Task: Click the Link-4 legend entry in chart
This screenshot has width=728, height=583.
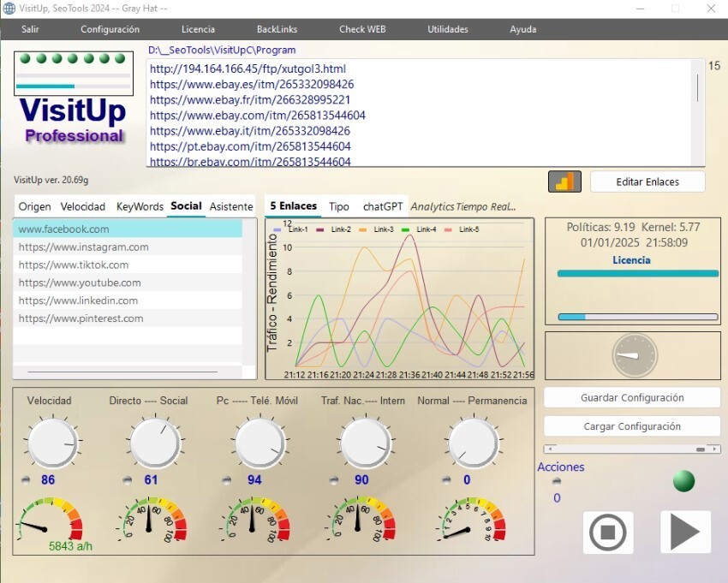Action: pyautogui.click(x=420, y=229)
